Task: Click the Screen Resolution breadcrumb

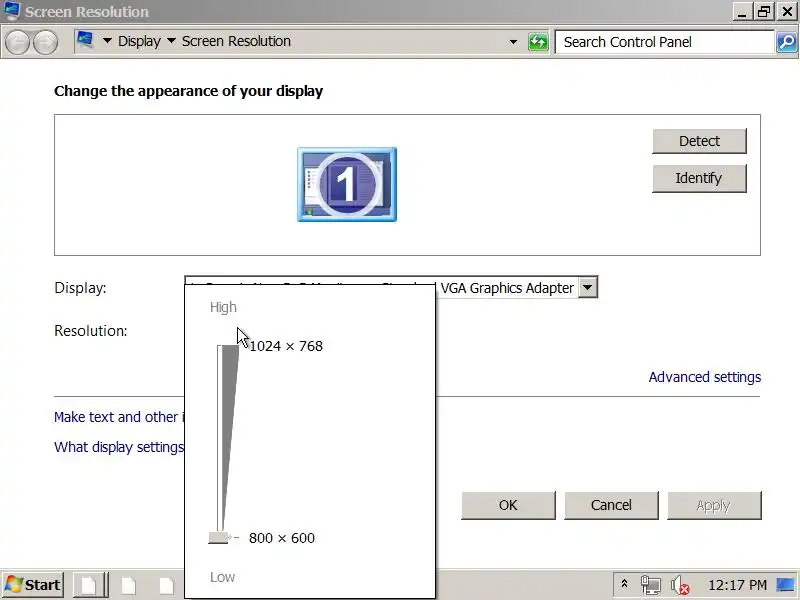Action: (x=236, y=41)
